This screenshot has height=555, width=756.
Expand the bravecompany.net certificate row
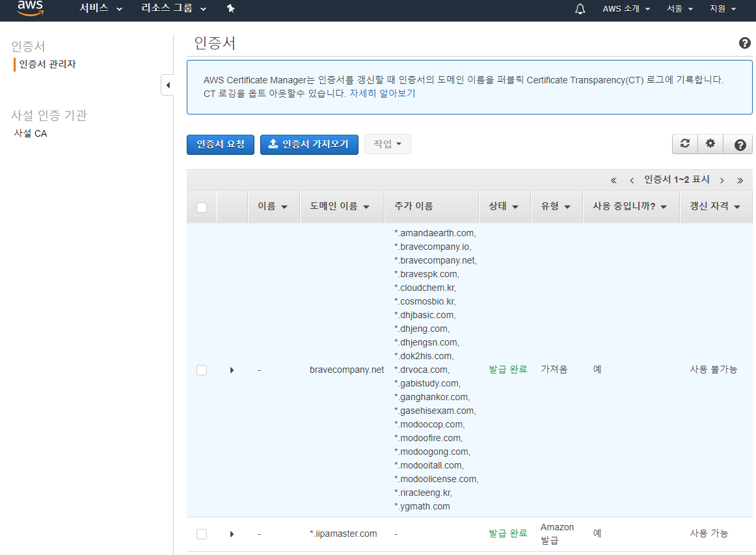232,370
